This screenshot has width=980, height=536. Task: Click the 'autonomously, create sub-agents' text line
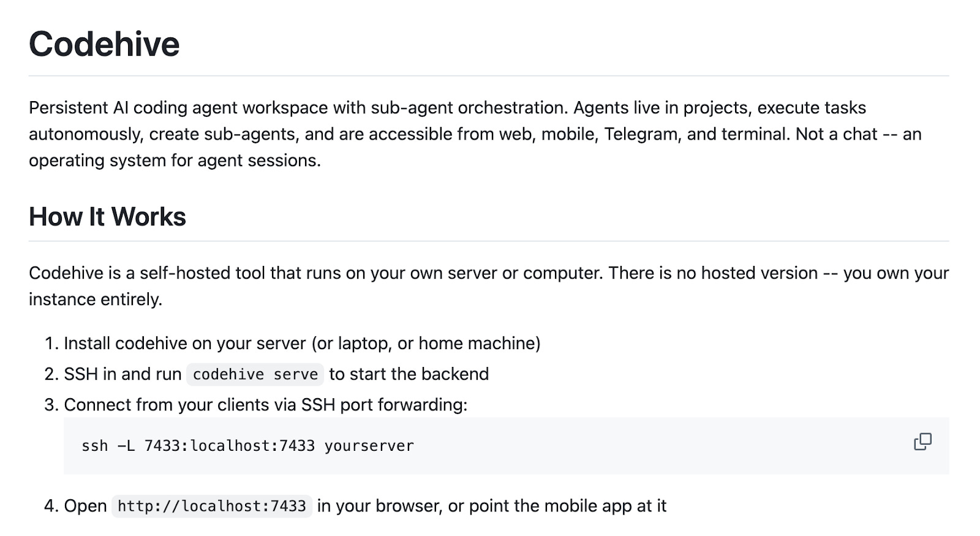point(475,134)
